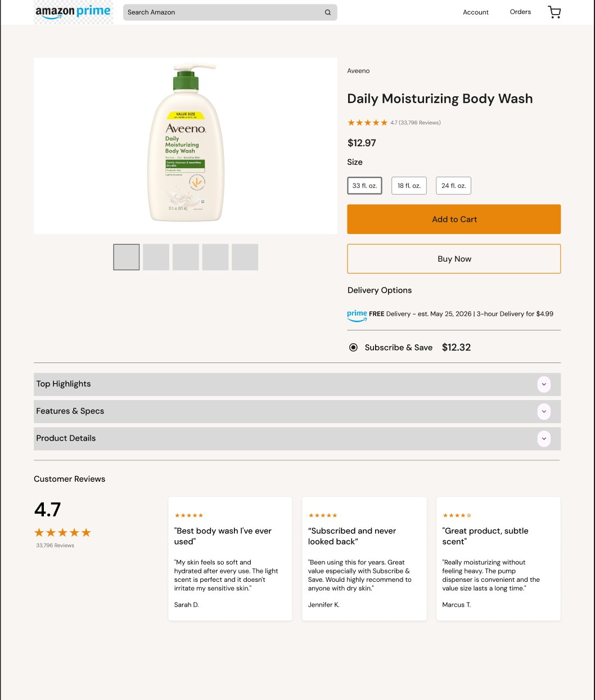The height and width of the screenshot is (700, 595).
Task: Click the Daily Moisturizing Body Wash title
Action: (x=440, y=98)
